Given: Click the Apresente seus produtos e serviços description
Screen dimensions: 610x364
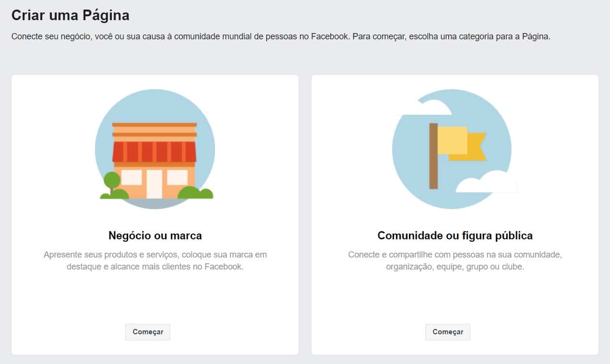Looking at the screenshot, I should pos(155,260).
